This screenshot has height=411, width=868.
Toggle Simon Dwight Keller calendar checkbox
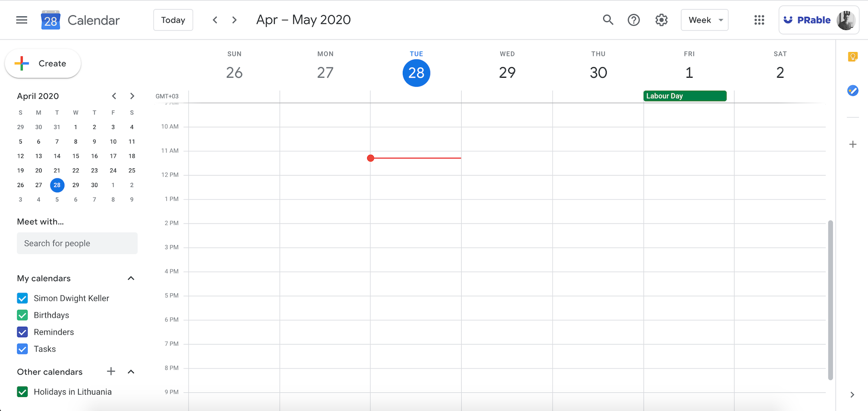tap(23, 298)
